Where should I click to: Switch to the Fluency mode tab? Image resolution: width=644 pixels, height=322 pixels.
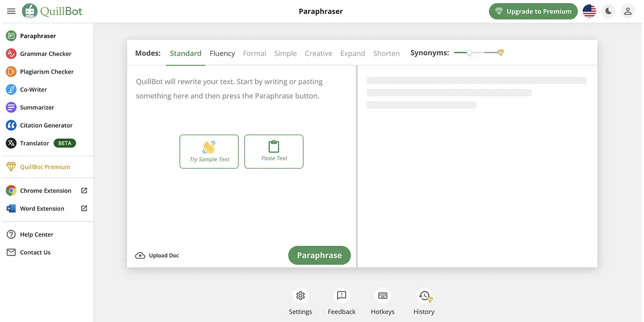222,53
